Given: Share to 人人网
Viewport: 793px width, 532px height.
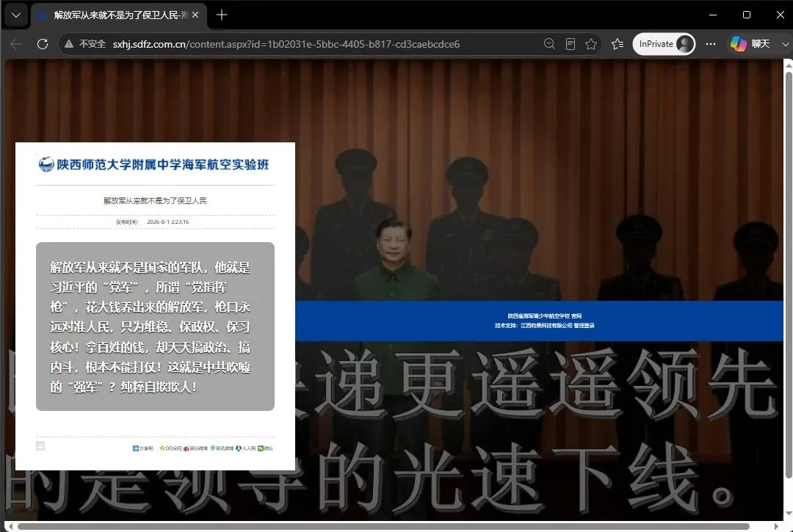Looking at the screenshot, I should point(246,448).
